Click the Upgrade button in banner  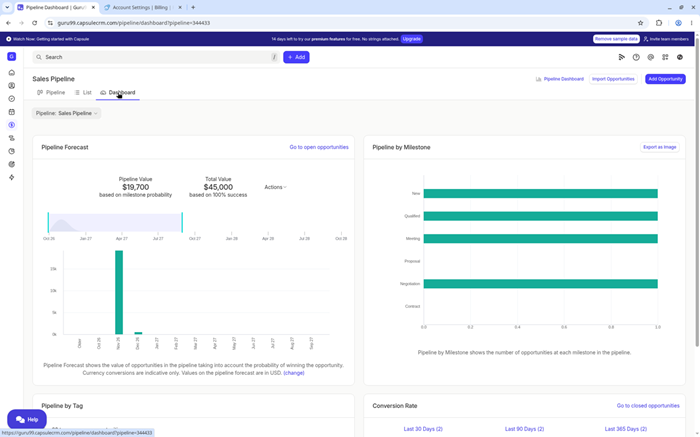(411, 39)
